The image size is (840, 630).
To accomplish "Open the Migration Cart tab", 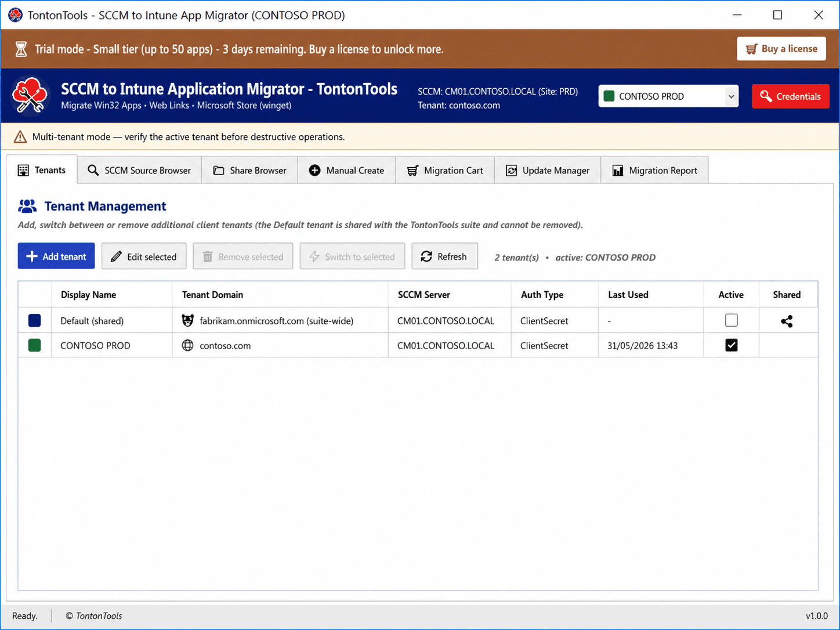I will (445, 171).
